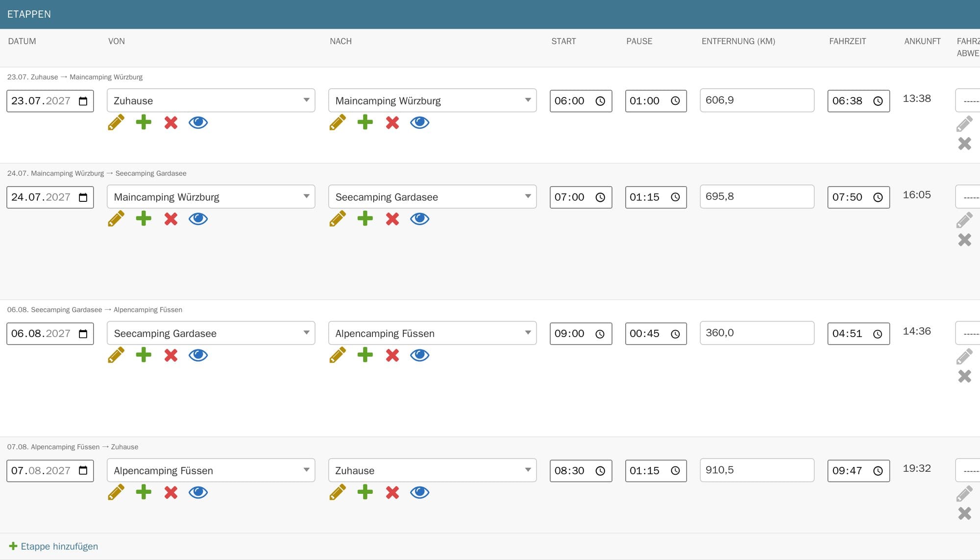View destination Zuhause via the eye icon in the 07.08. row
This screenshot has height=560, width=980.
point(420,492)
